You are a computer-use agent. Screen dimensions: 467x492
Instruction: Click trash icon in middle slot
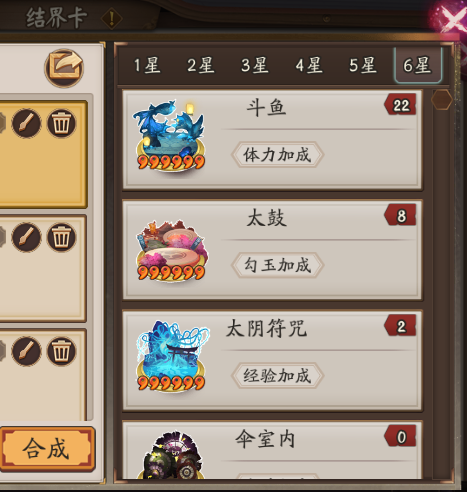pos(61,237)
